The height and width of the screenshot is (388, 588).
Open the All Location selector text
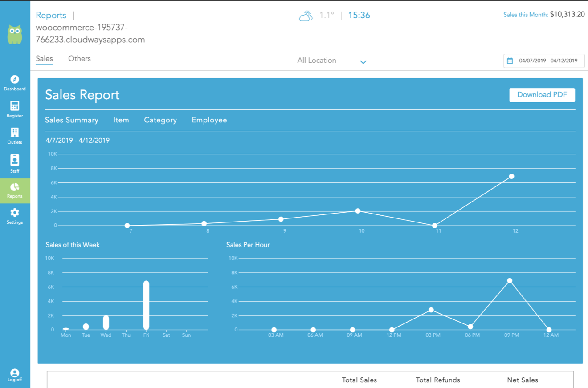(317, 61)
